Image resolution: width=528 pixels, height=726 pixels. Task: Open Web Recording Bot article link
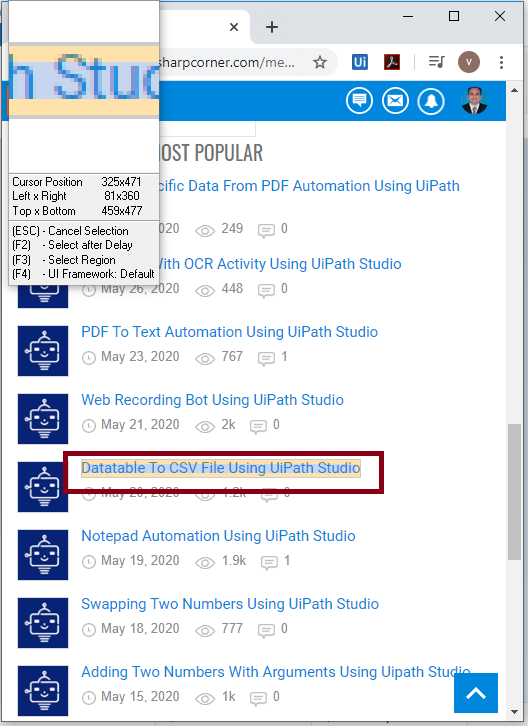coord(212,400)
